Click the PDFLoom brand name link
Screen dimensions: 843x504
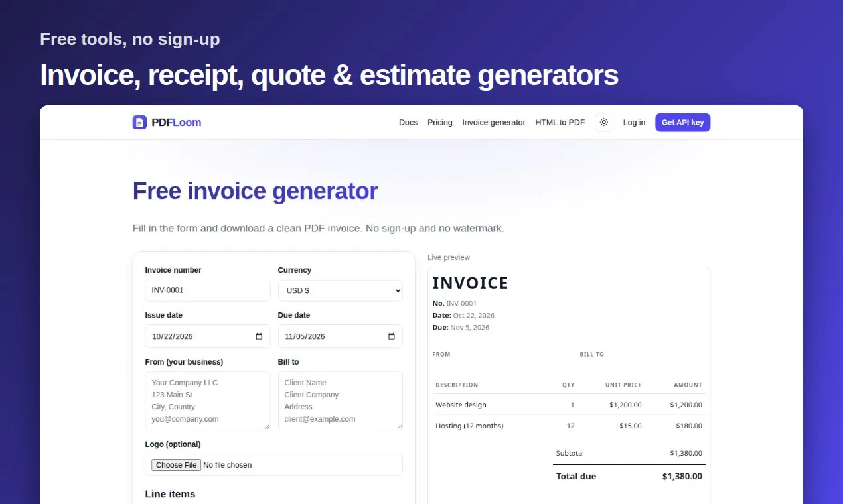pyautogui.click(x=176, y=122)
